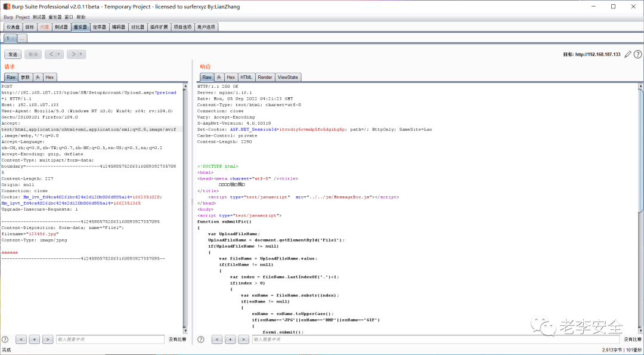Switch to the 代理 tab
This screenshot has height=355, width=644.
tap(44, 27)
